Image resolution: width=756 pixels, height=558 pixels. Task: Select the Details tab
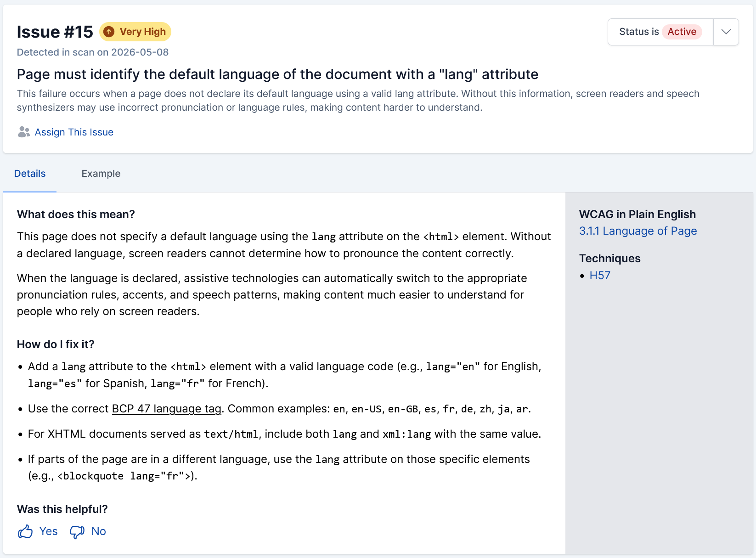point(30,174)
